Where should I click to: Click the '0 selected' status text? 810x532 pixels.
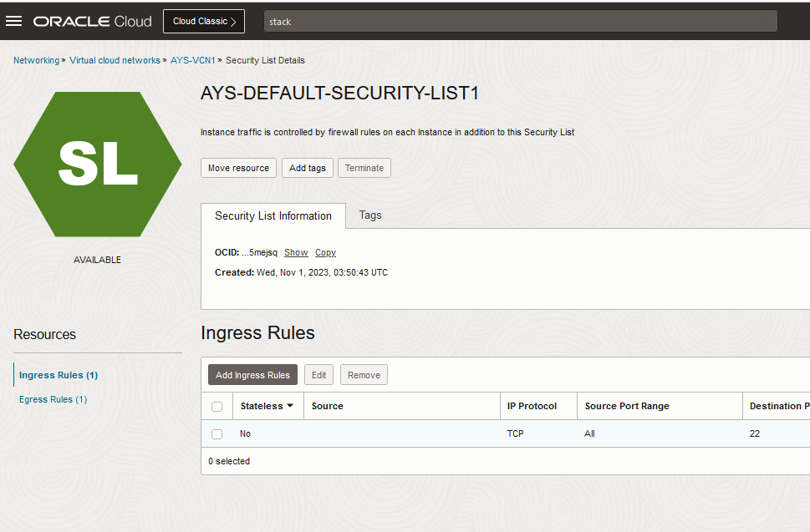tap(229, 461)
